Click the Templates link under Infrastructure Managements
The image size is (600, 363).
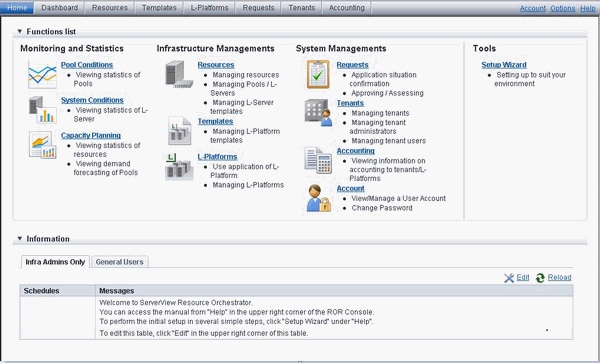[215, 121]
